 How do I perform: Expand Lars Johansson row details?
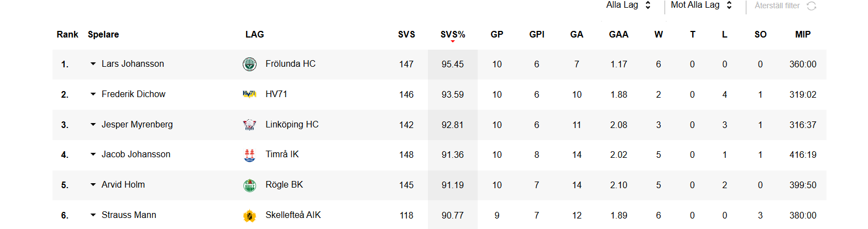tap(93, 64)
